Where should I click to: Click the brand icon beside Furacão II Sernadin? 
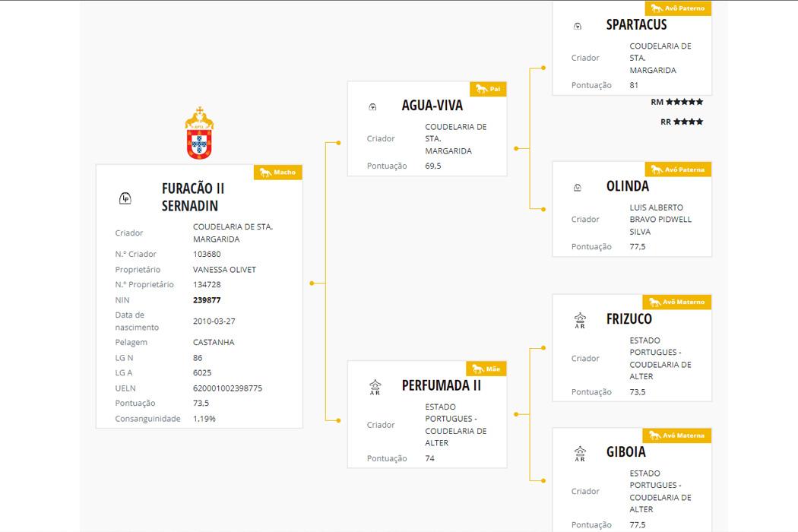tap(125, 198)
